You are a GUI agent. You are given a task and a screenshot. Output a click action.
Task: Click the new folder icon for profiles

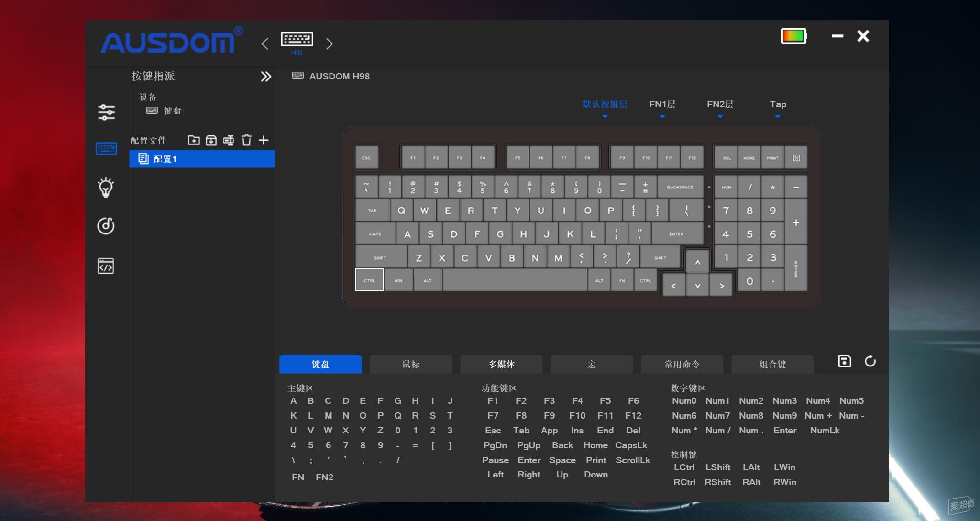click(194, 140)
